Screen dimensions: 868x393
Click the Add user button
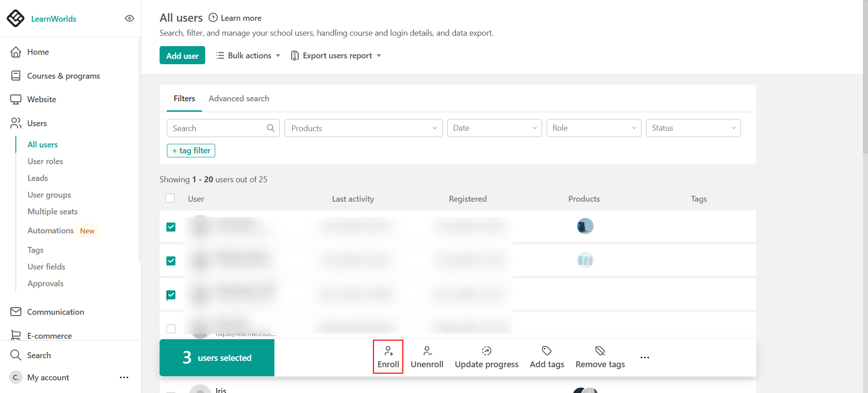(x=182, y=56)
